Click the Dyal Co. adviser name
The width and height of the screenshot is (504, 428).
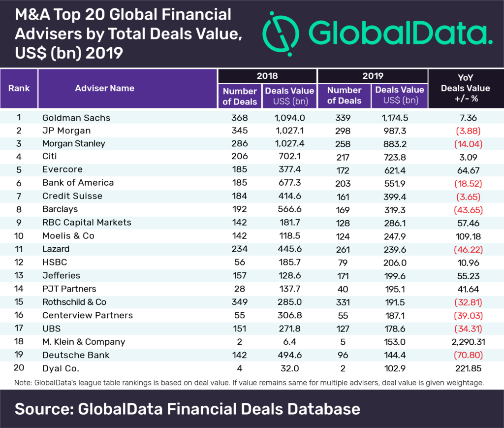coord(61,368)
